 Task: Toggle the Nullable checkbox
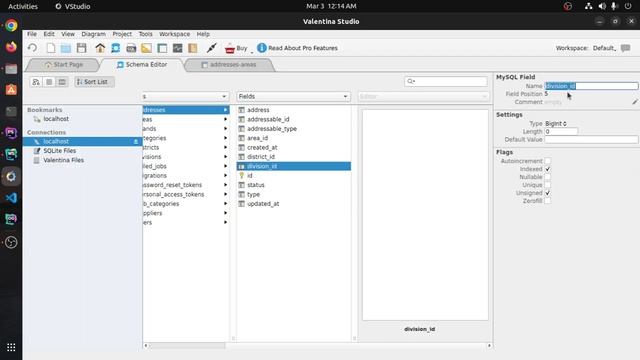[x=547, y=177]
